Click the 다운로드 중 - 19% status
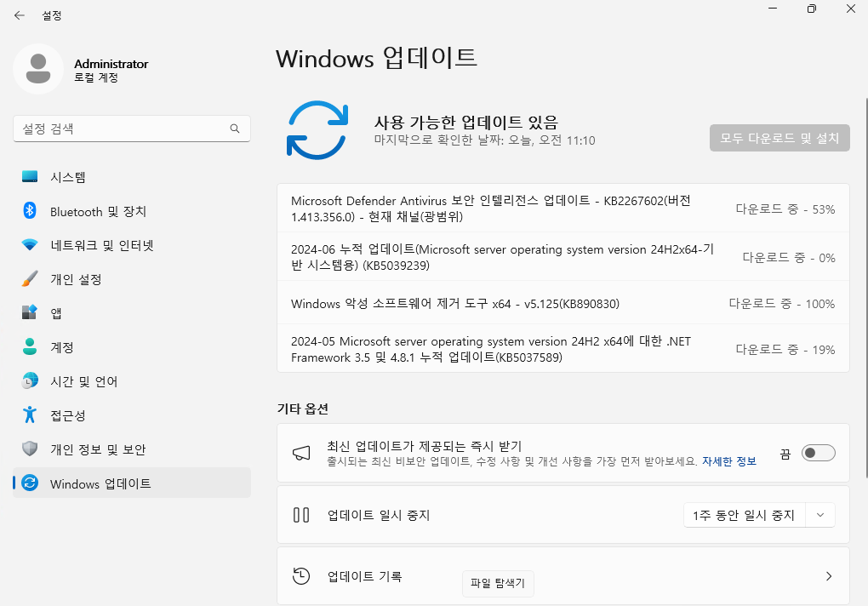This screenshot has width=868, height=606. click(x=785, y=349)
